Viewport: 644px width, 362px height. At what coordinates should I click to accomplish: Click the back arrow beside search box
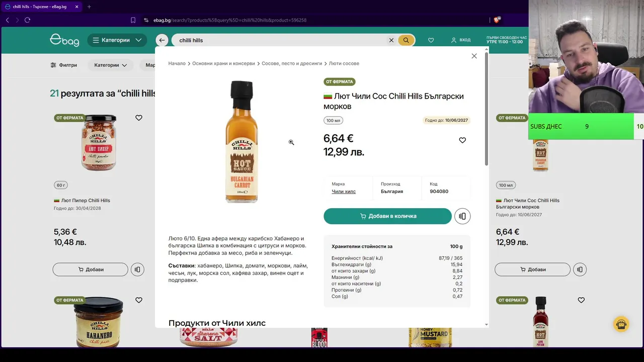162,40
